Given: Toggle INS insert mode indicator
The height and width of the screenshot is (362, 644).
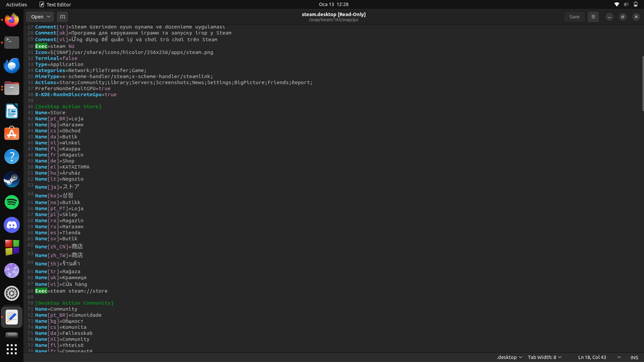Looking at the screenshot, I should click(634, 357).
